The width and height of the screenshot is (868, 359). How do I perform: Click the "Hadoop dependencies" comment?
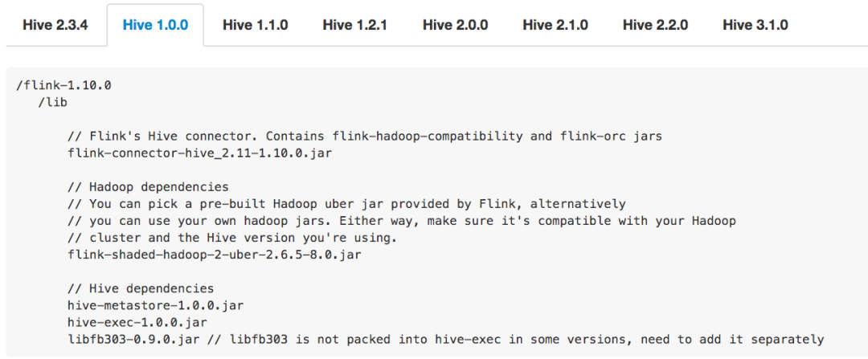tap(149, 187)
